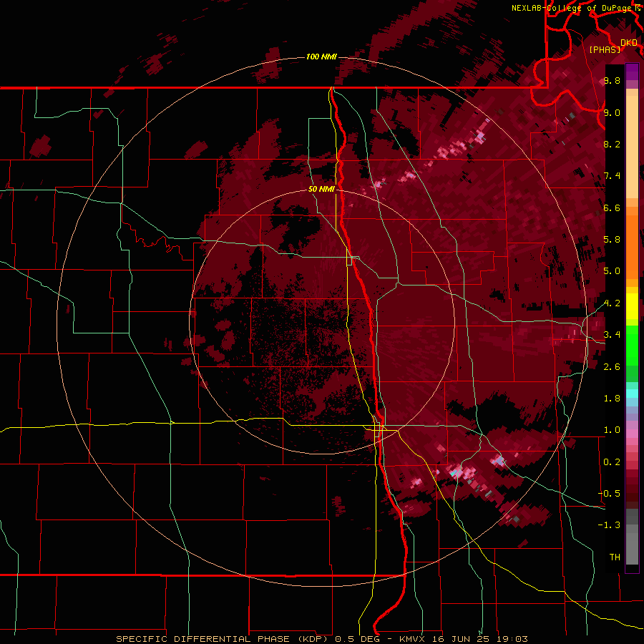The image size is (644, 644).
Task: Click the 50 NMI range ring label
Action: (321, 189)
